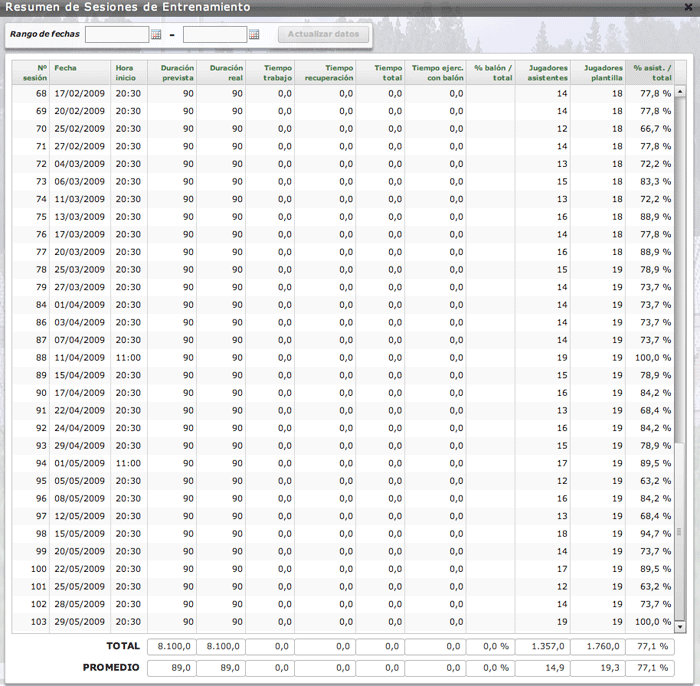Click the 11:00 time on 11/04/2009 row

click(x=128, y=358)
